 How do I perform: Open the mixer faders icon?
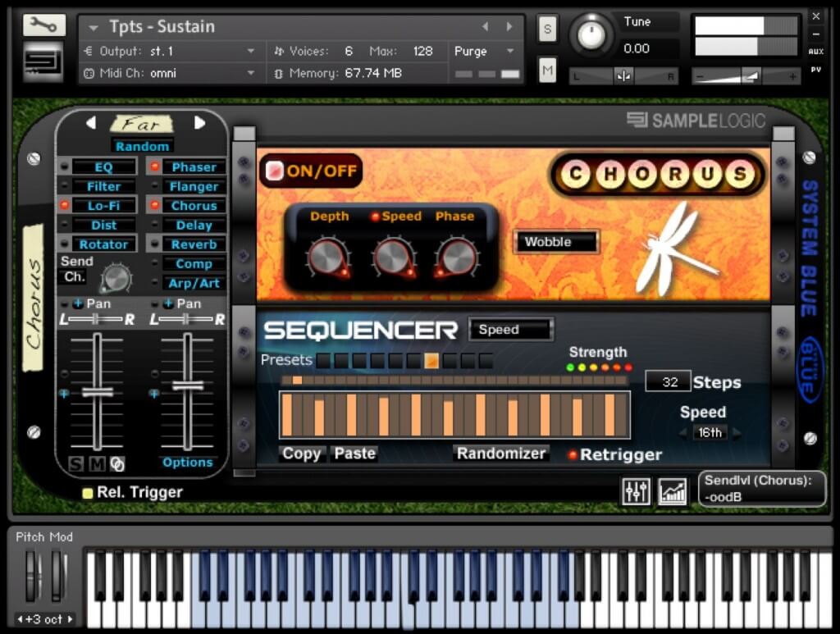636,490
